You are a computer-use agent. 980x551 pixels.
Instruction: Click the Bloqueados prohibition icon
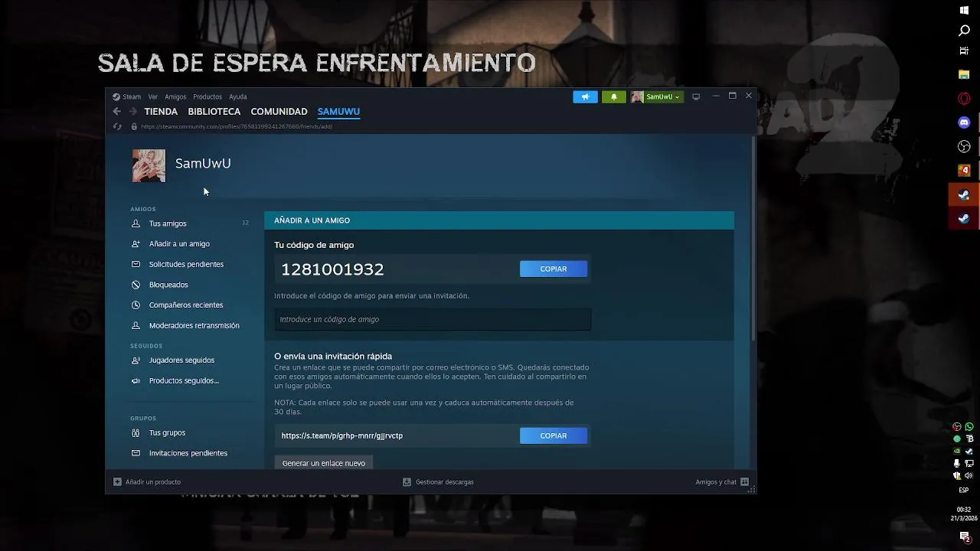coord(136,285)
